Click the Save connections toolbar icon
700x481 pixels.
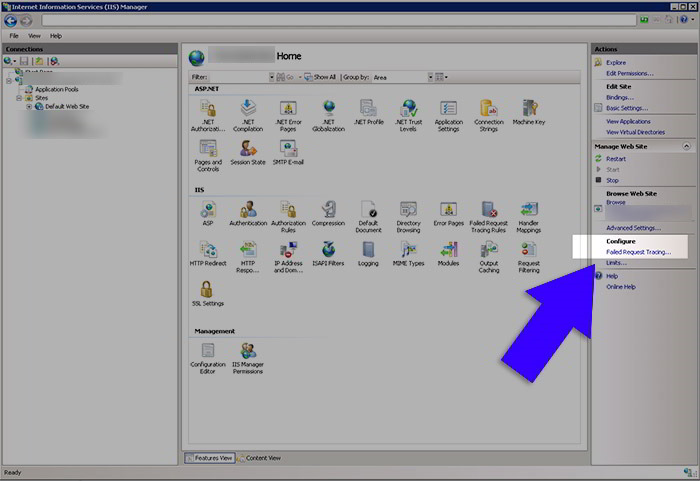pyautogui.click(x=24, y=61)
